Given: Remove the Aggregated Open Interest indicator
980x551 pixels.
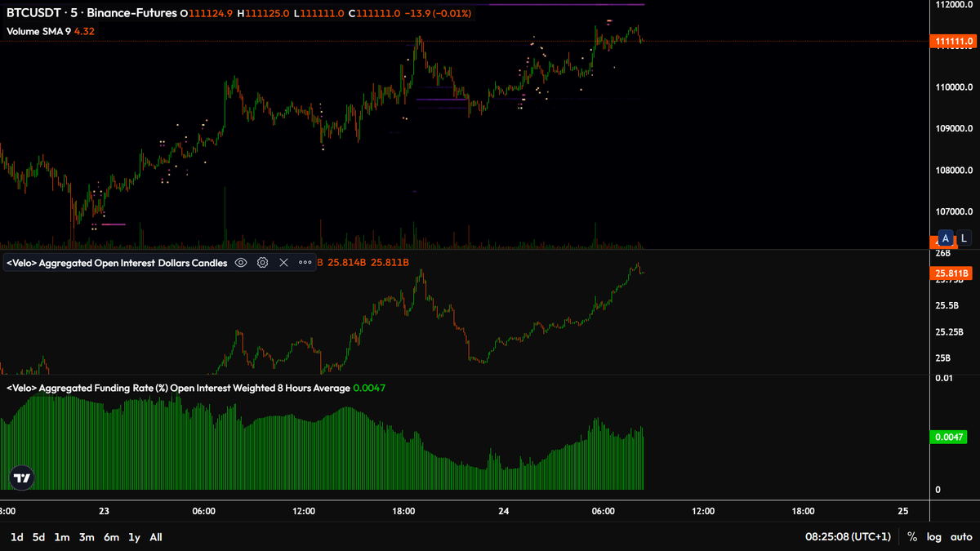Looking at the screenshot, I should pyautogui.click(x=283, y=263).
